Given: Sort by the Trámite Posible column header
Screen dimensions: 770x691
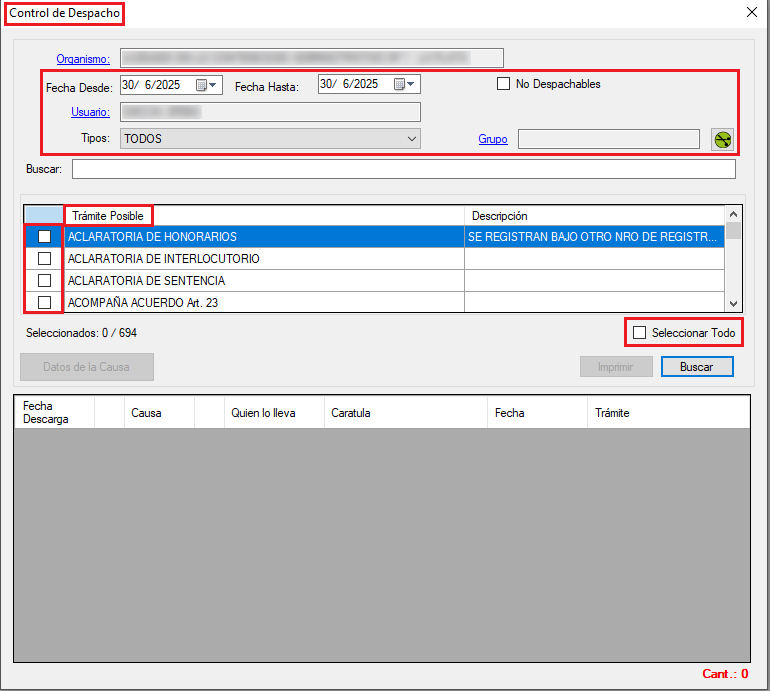Looking at the screenshot, I should [x=106, y=216].
